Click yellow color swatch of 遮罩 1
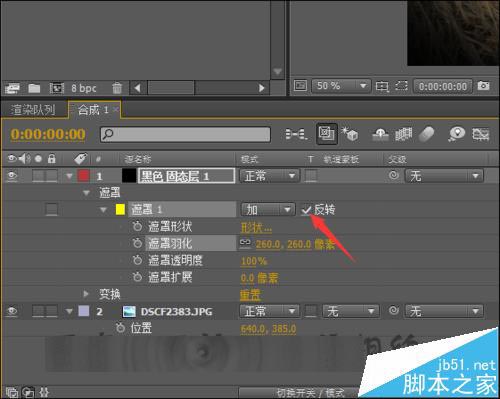Image resolution: width=500 pixels, height=399 pixels. point(120,210)
